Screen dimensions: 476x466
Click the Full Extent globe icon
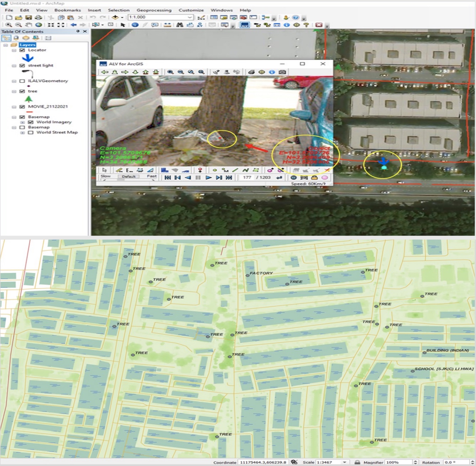(38, 25)
